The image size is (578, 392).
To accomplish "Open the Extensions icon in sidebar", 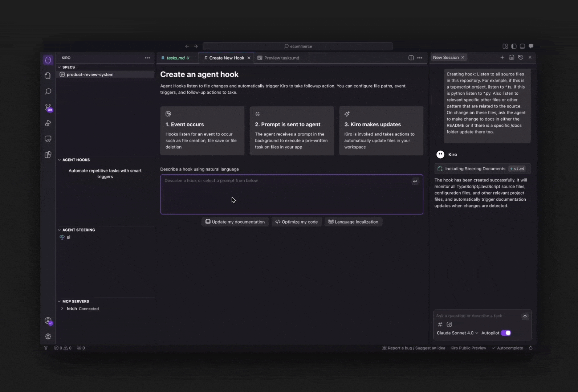I will 48,155.
